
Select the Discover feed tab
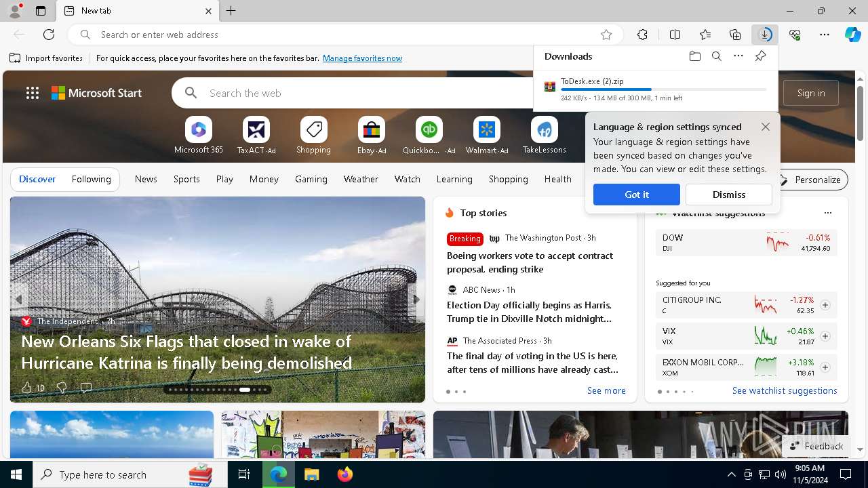tap(37, 180)
